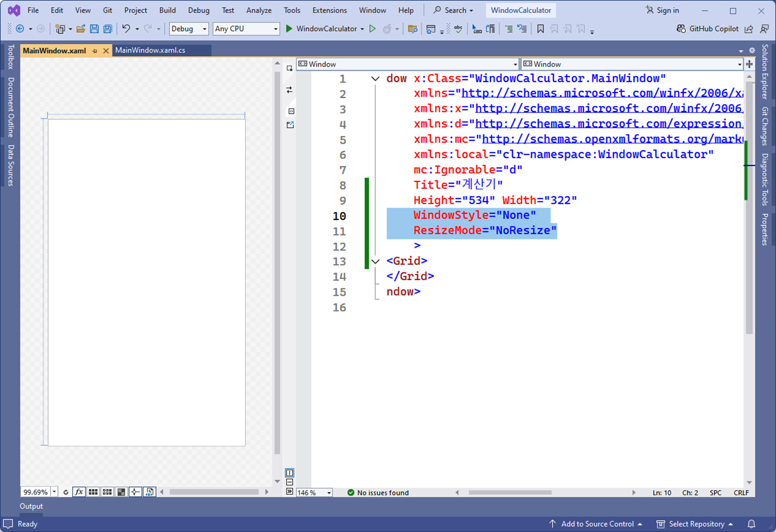Close the MainWindow.xaml tab

click(x=106, y=51)
